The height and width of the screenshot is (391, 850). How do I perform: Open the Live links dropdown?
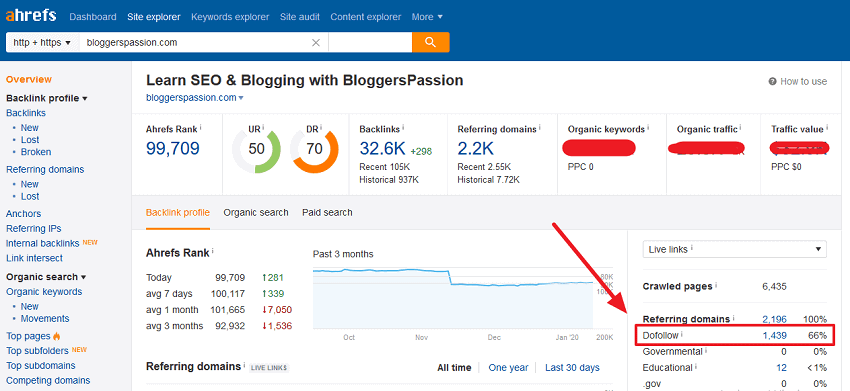pos(735,249)
